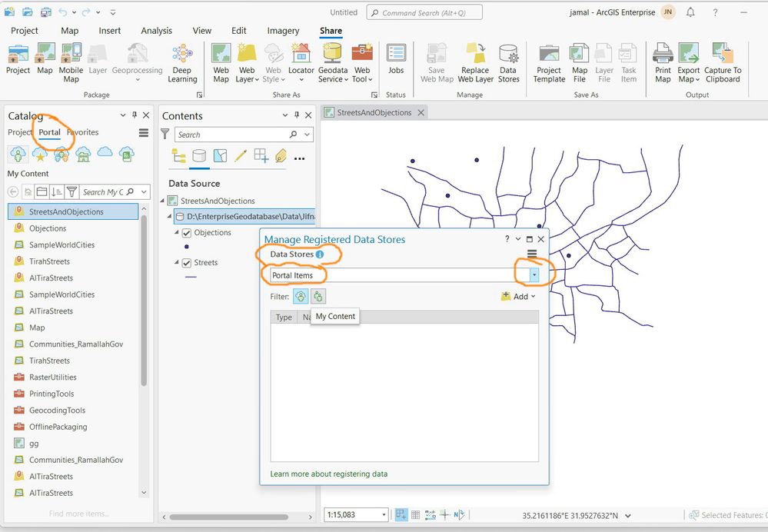Screen dimensions: 768x532
Task: Switch to the Analysis ribbon tab
Action: point(156,31)
